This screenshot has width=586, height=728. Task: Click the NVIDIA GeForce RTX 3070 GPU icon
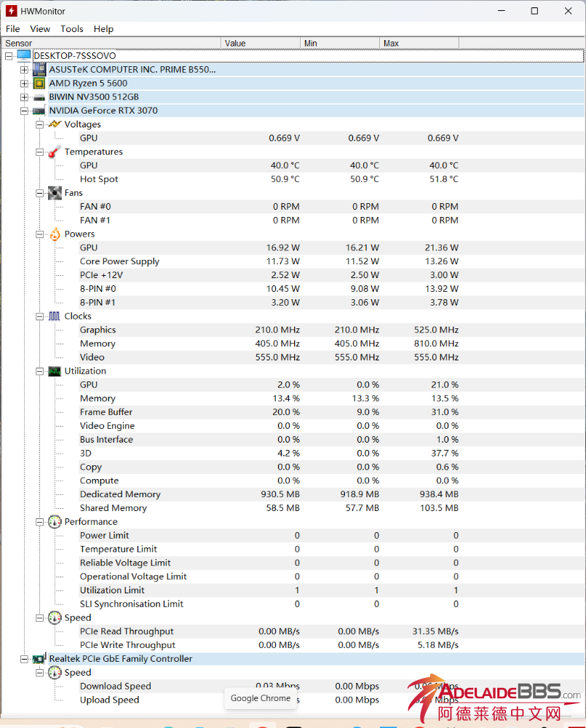[x=39, y=110]
